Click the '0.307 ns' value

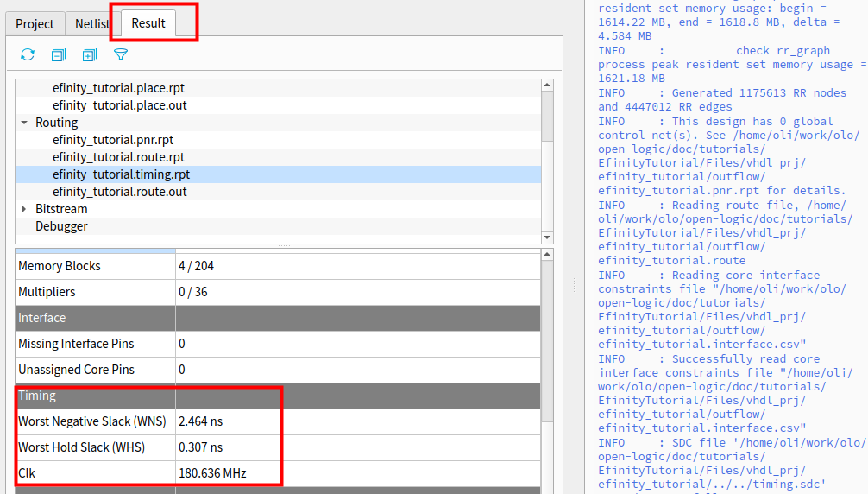200,447
